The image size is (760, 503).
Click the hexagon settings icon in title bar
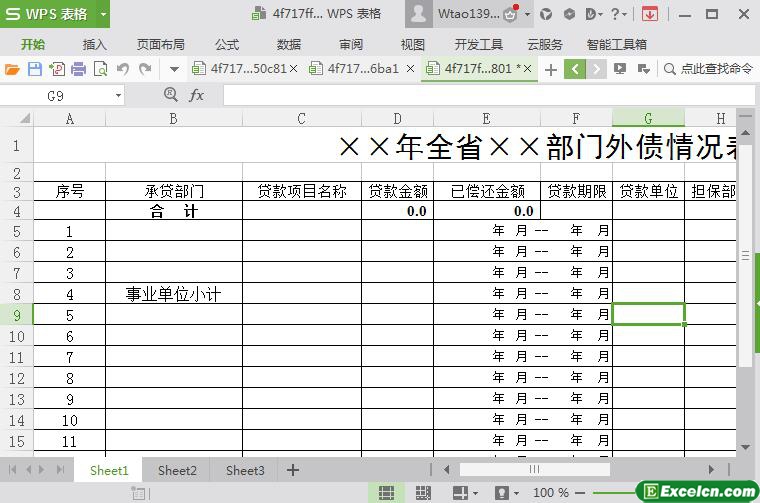570,14
